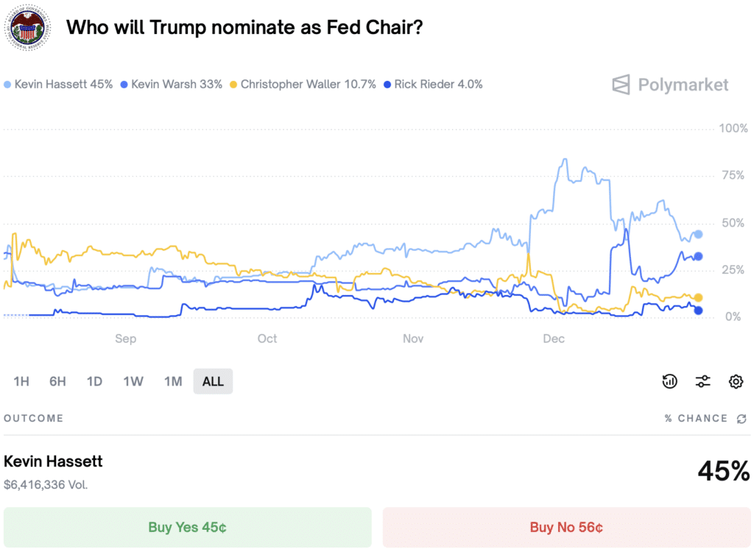
Task: Click Buy Yes 45¢ button
Action: [188, 528]
